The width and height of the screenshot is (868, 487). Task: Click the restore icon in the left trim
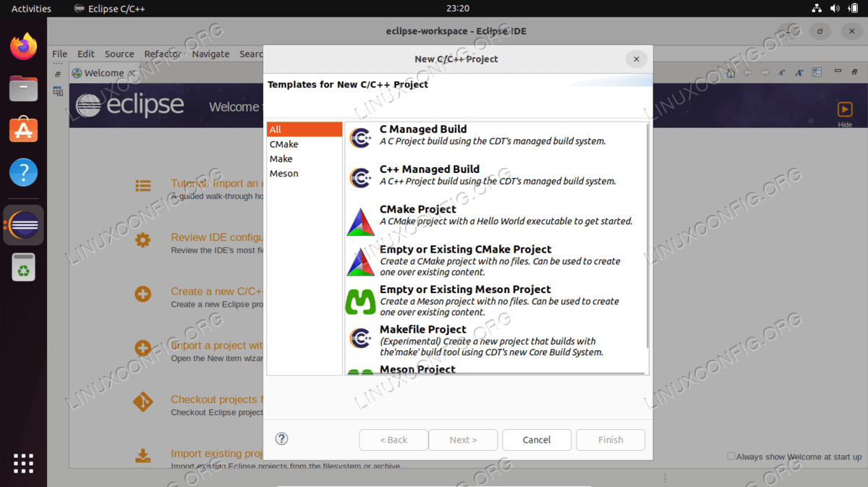pos(58,74)
